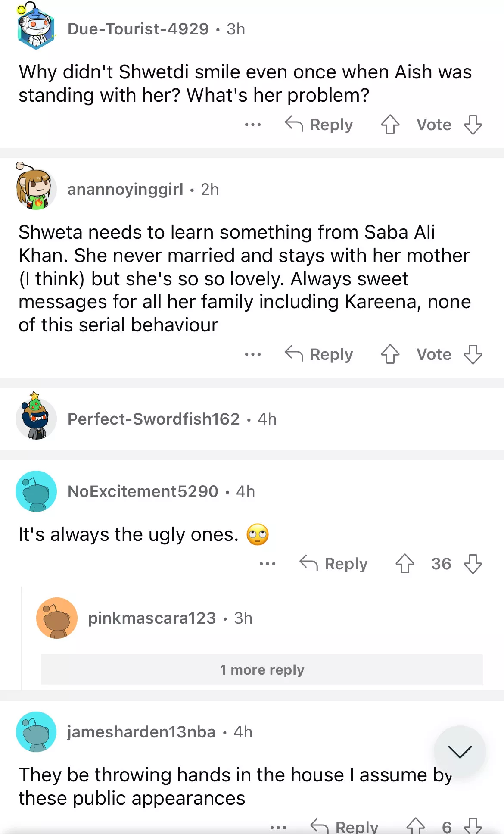Upvote NoExcitement5290's comment
Image resolution: width=504 pixels, height=834 pixels.
tap(405, 564)
